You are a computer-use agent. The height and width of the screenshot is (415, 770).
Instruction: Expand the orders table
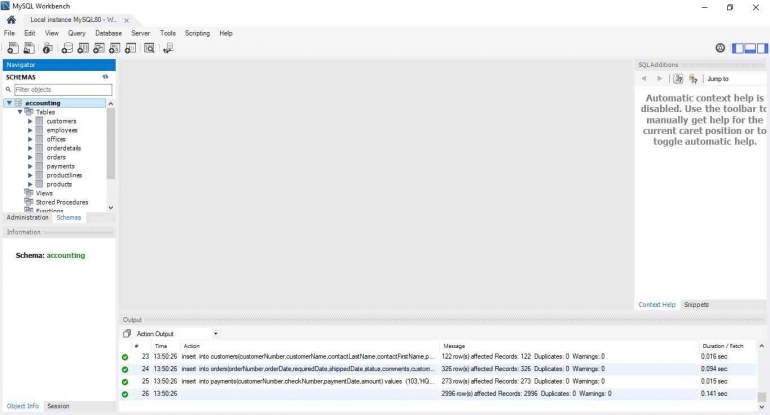[30, 157]
